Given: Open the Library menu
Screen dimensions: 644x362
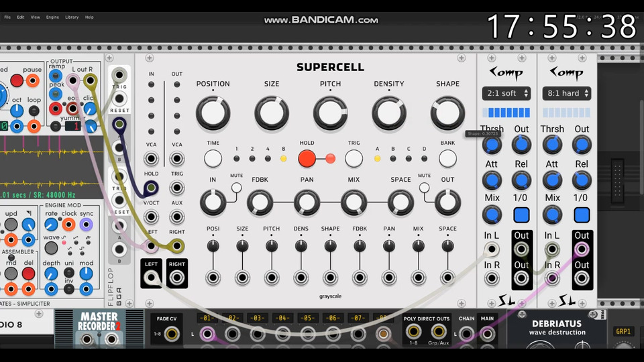Looking at the screenshot, I should pyautogui.click(x=72, y=17).
